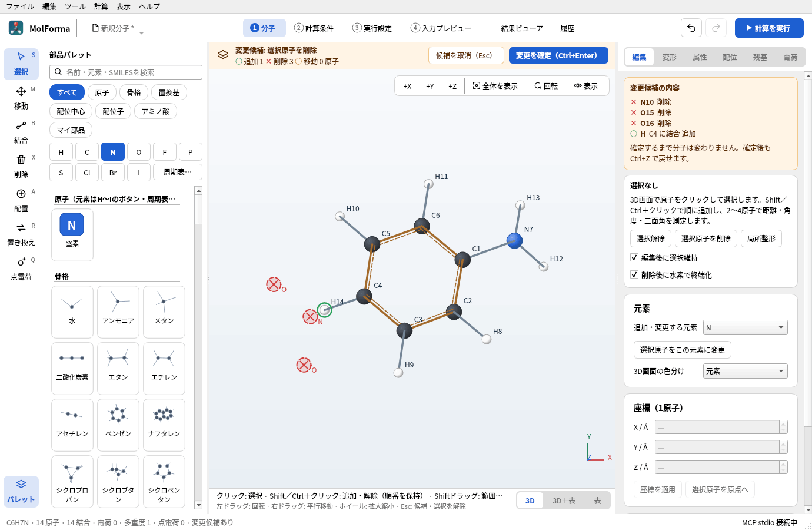Click 計算を実行 run button
This screenshot has width=812, height=530.
pos(769,28)
